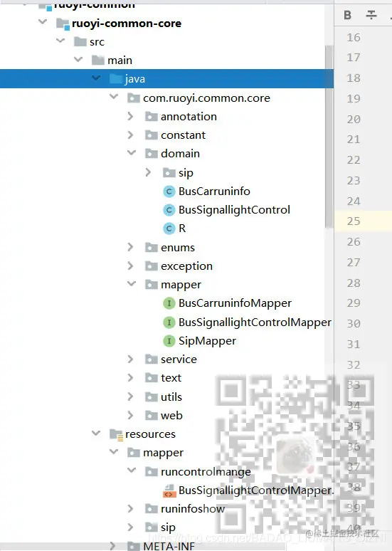Click the bold B toolbar icon
This screenshot has height=551, width=392.
[347, 15]
